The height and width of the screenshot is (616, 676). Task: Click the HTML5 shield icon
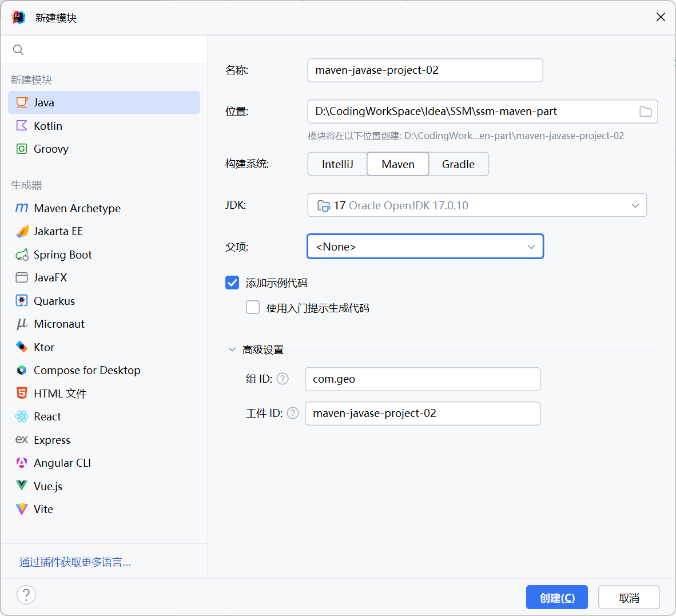point(22,393)
